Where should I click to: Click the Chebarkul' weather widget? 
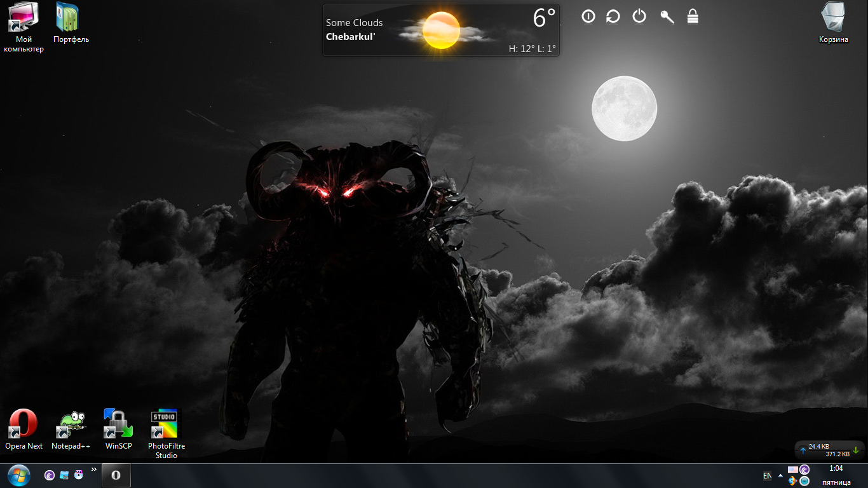click(441, 30)
